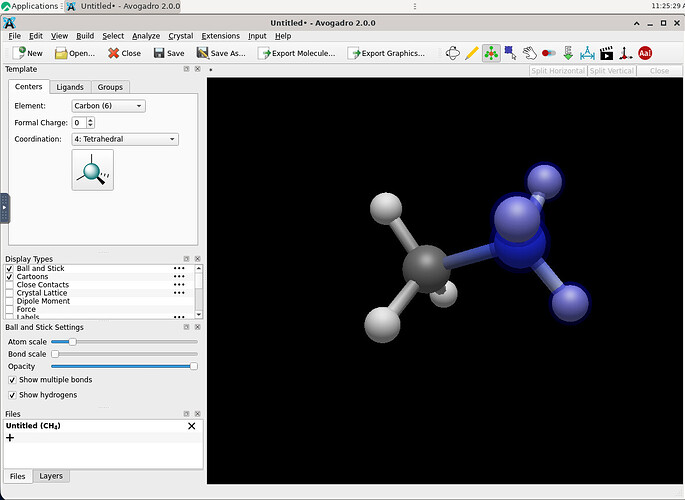Click the tetrahedral geometry preview button
685x500 pixels.
click(93, 170)
